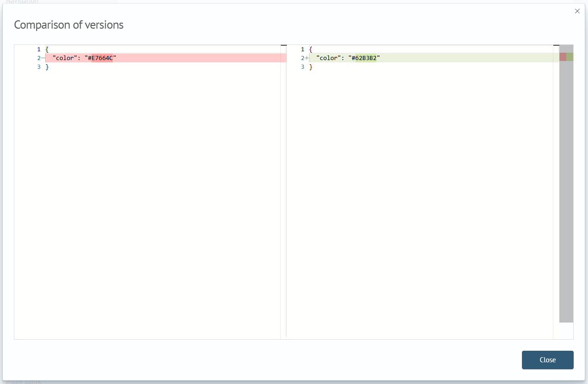The height and width of the screenshot is (384, 588).
Task: Click the red marker in the diff overview ruler
Action: [563, 57]
